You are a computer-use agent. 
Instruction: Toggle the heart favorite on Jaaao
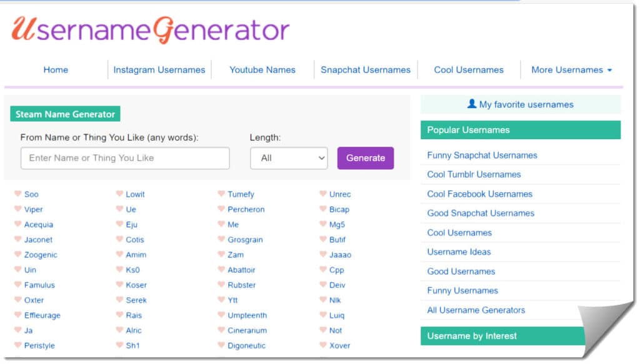[x=324, y=255]
